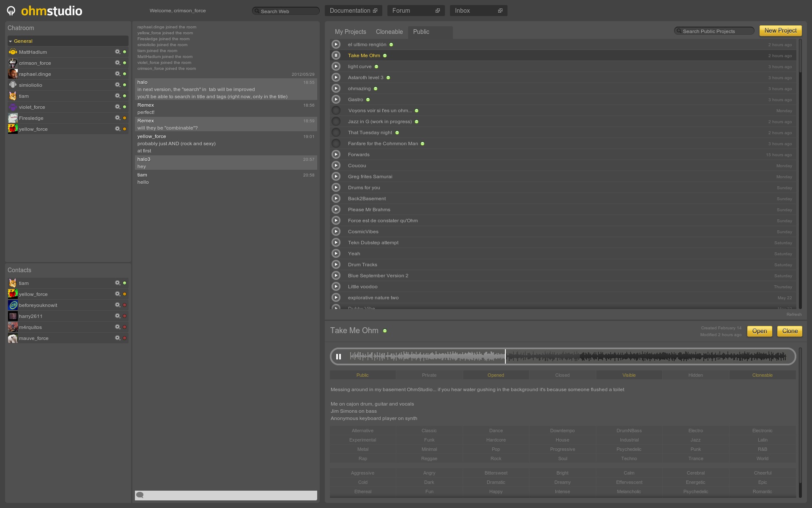Click beforeyouknowit contact avatar
Screen dimensions: 812x508
click(x=13, y=305)
